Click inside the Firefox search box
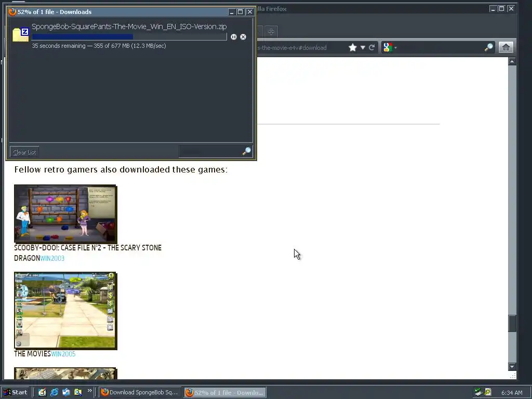The height and width of the screenshot is (399, 532). [x=441, y=47]
